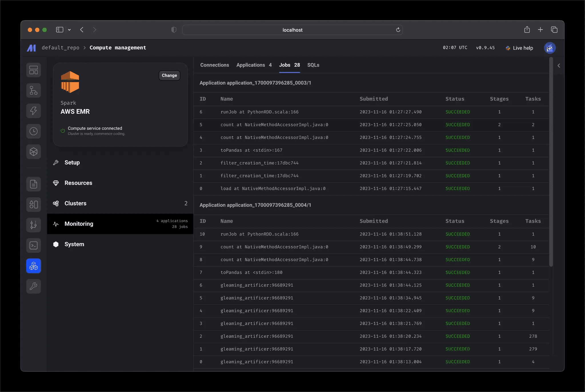Open the shapes templates icon in sidebar
The image size is (585, 392).
click(34, 204)
